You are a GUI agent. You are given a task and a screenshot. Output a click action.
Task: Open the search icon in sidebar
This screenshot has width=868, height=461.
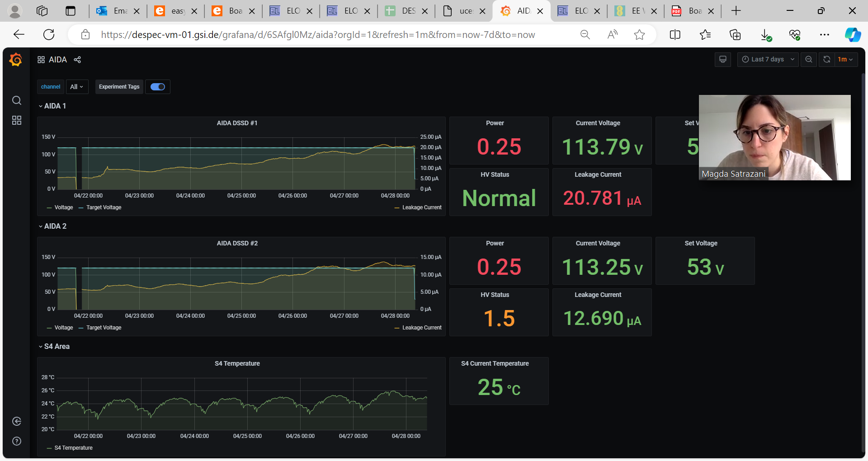tap(17, 100)
